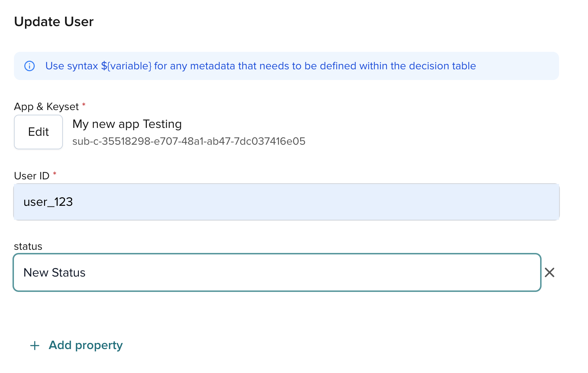Click the required asterisk beside App & Keyset
588x373 pixels.
tap(84, 104)
